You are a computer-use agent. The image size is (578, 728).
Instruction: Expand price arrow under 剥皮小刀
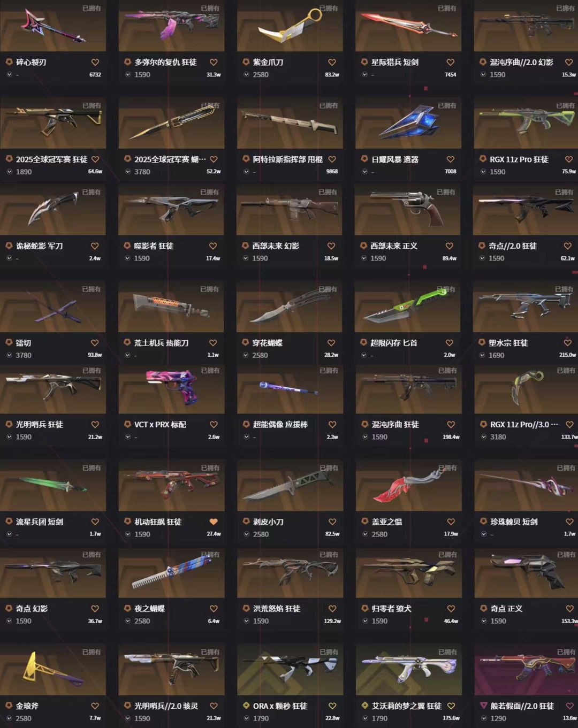(246, 534)
